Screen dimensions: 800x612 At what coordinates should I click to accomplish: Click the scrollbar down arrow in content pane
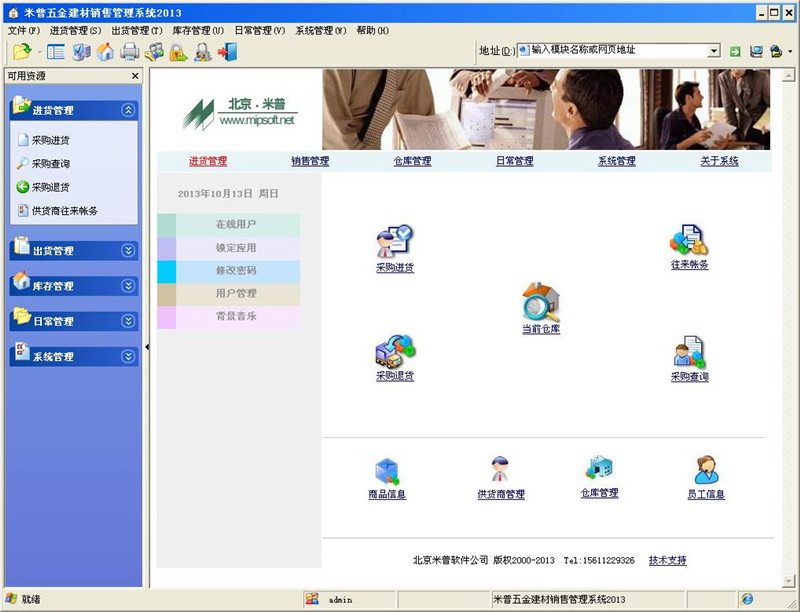tap(789, 581)
